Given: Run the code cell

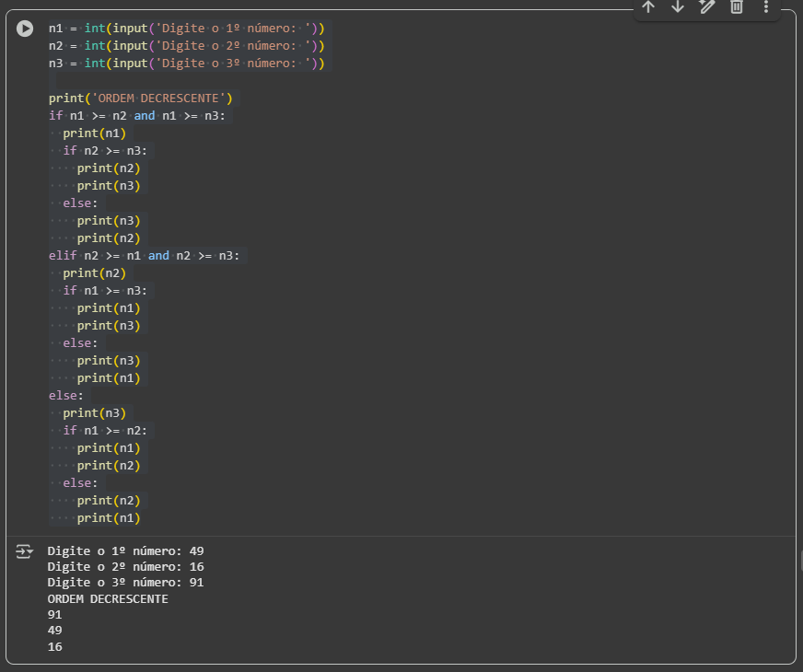Looking at the screenshot, I should pos(25,29).
